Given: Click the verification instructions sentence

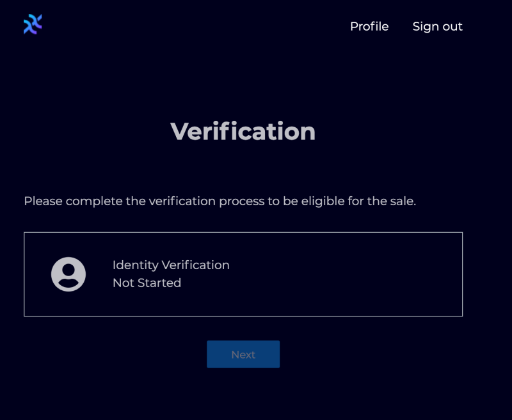Looking at the screenshot, I should click(220, 201).
